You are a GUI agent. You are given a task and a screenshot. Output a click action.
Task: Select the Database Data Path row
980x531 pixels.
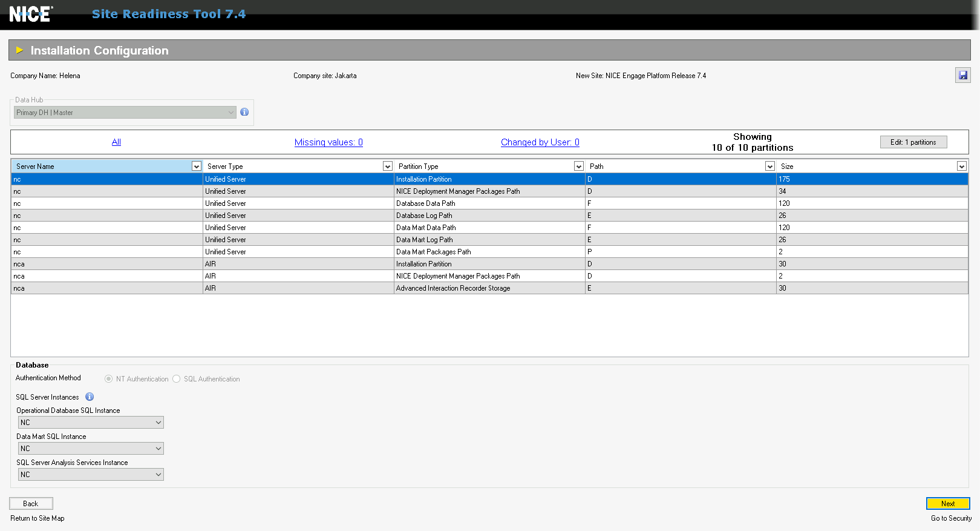425,203
